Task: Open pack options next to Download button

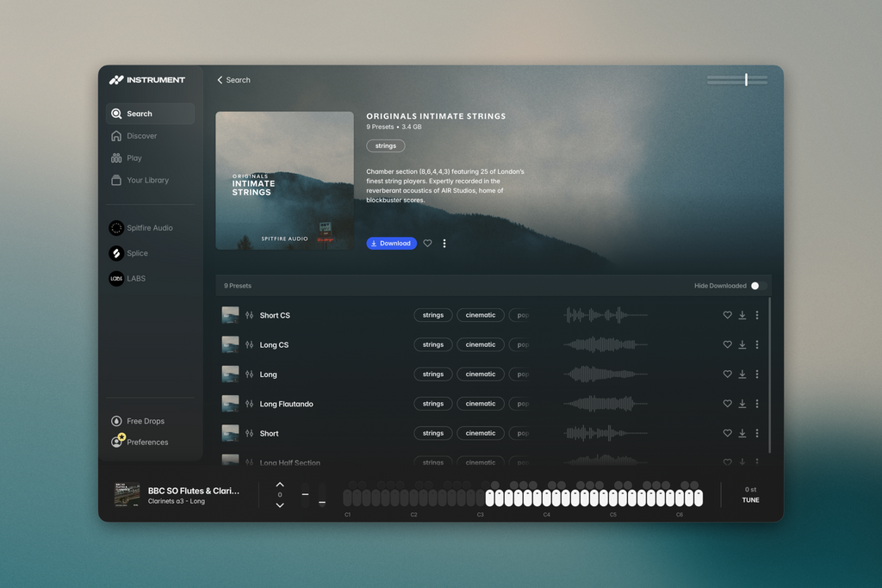Action: (444, 244)
